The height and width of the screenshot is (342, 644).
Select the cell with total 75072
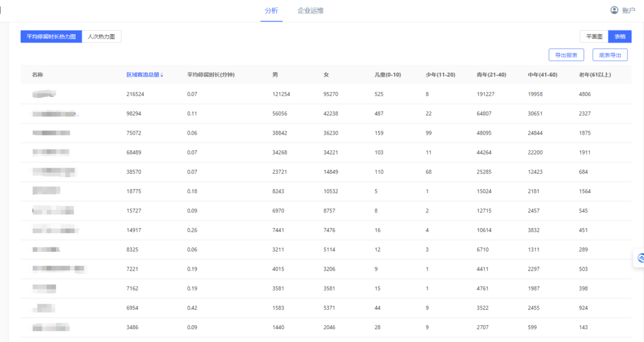pyautogui.click(x=133, y=133)
